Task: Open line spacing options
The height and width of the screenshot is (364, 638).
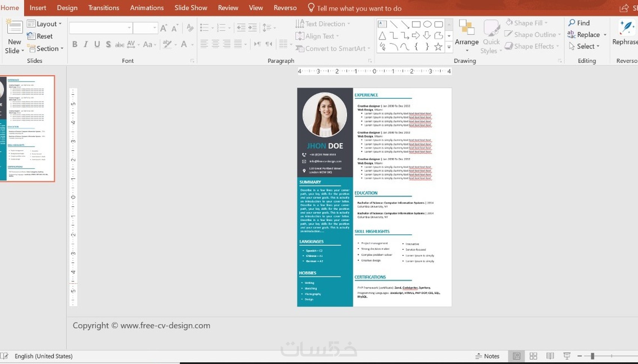Action: coord(269,27)
